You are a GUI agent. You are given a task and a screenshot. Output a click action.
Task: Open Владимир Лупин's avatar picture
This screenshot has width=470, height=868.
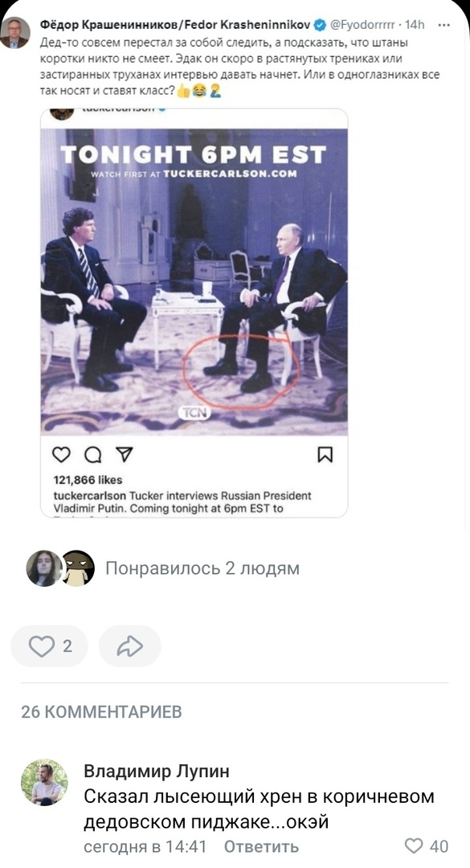coord(44,782)
